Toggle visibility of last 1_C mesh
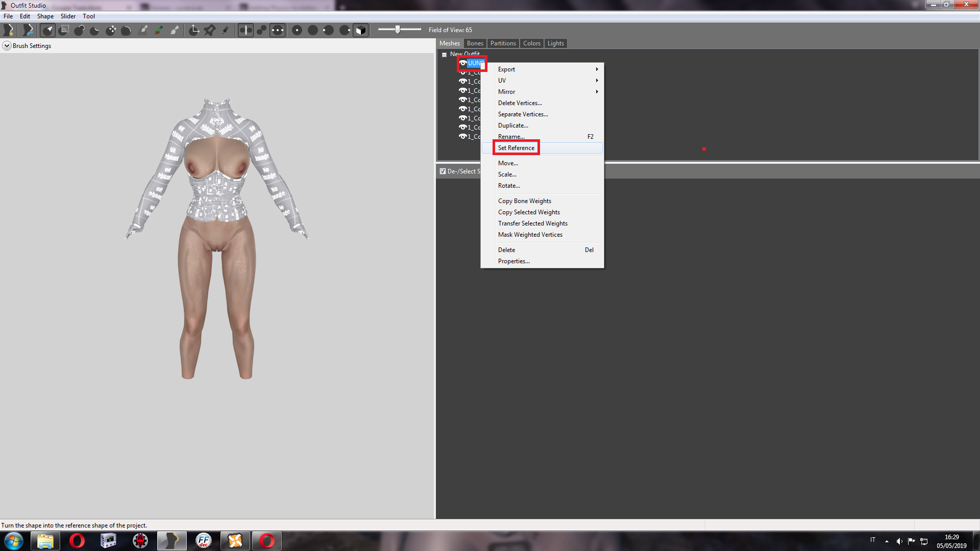Viewport: 980px width, 551px height. tap(462, 136)
